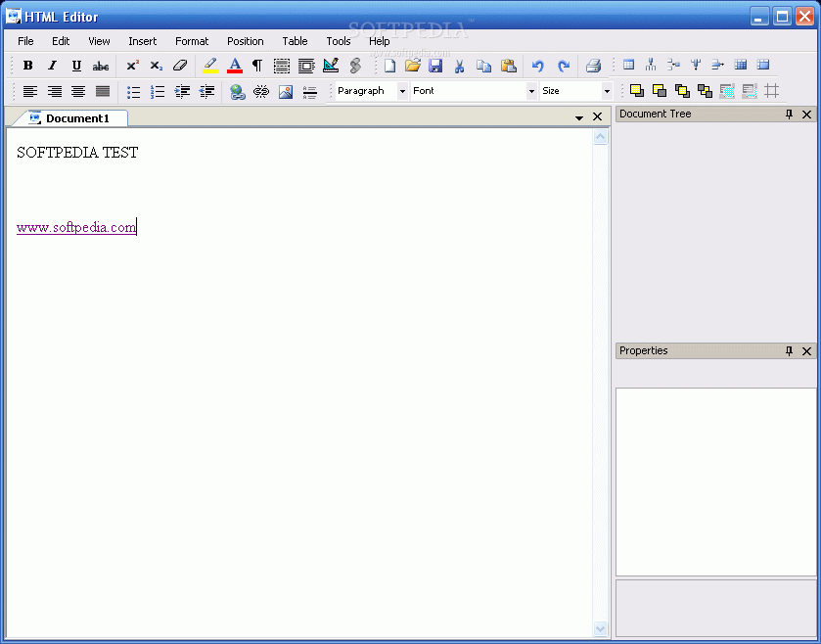
Task: Click the ruler and pencil design icon
Action: pos(331,66)
